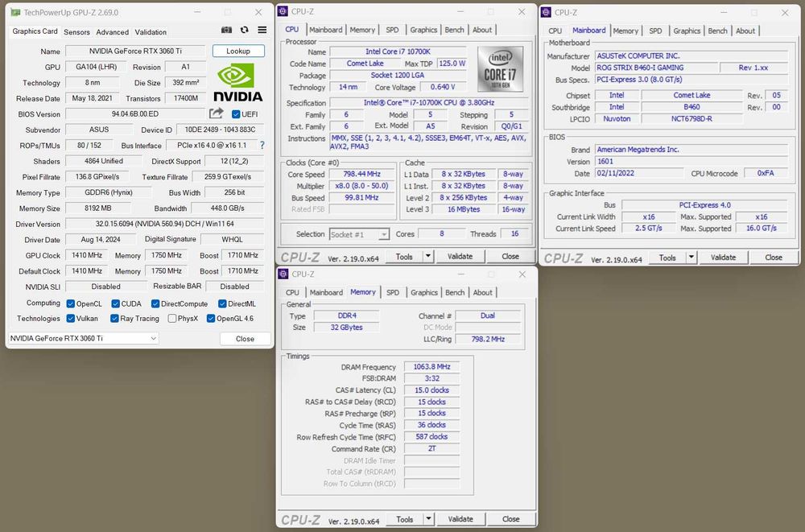This screenshot has height=532, width=805.
Task: Open the SPD tab in CPU-Z CPU window
Action: 392,30
